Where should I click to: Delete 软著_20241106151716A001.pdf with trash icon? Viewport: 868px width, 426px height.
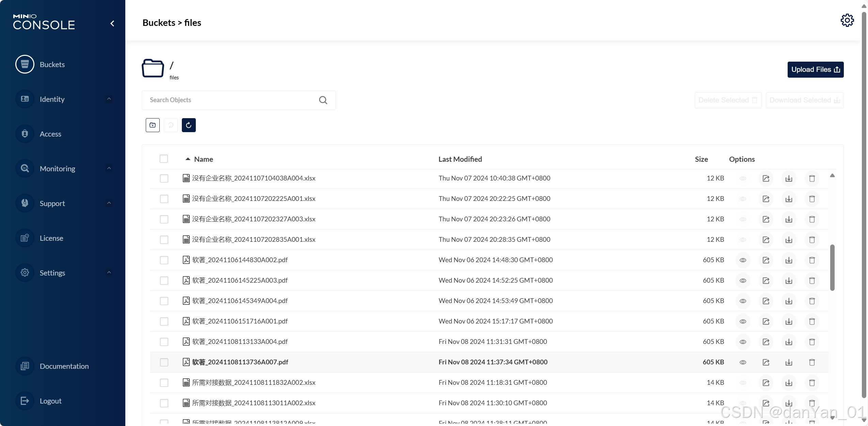tap(812, 321)
